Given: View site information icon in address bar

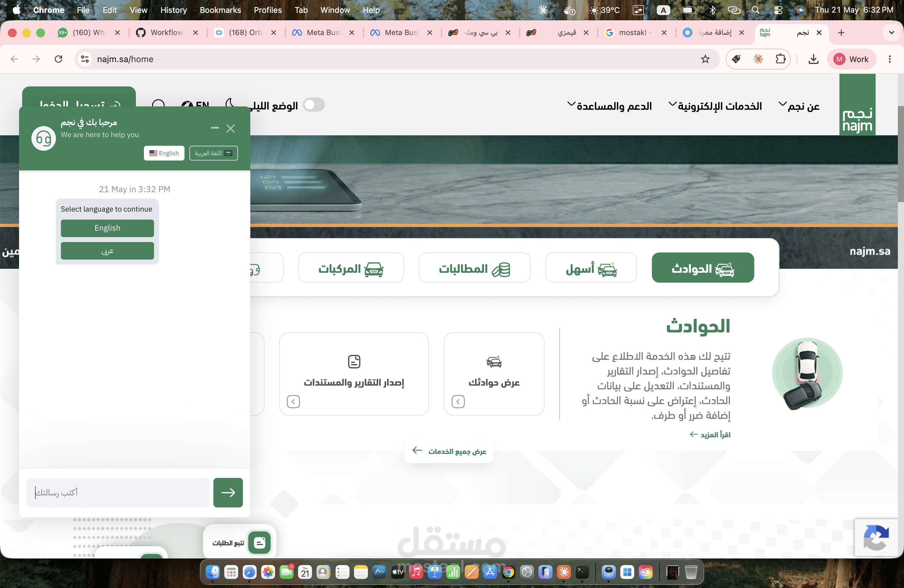Looking at the screenshot, I should point(85,59).
